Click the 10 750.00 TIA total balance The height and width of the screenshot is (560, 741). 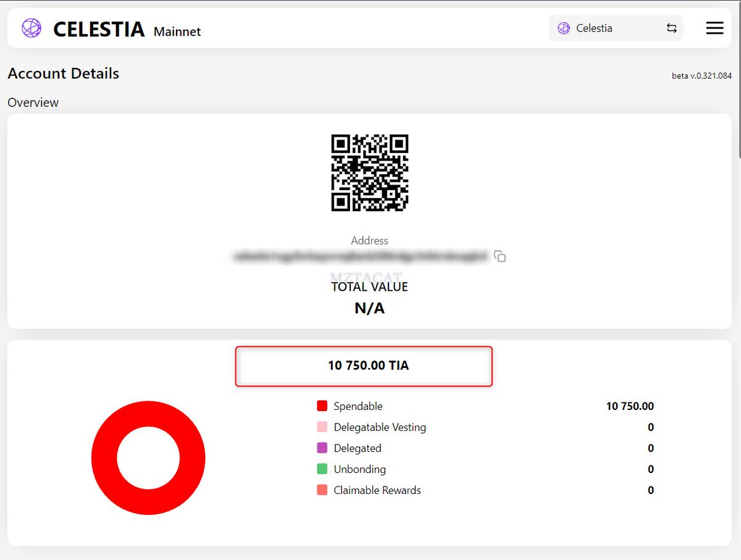point(368,366)
